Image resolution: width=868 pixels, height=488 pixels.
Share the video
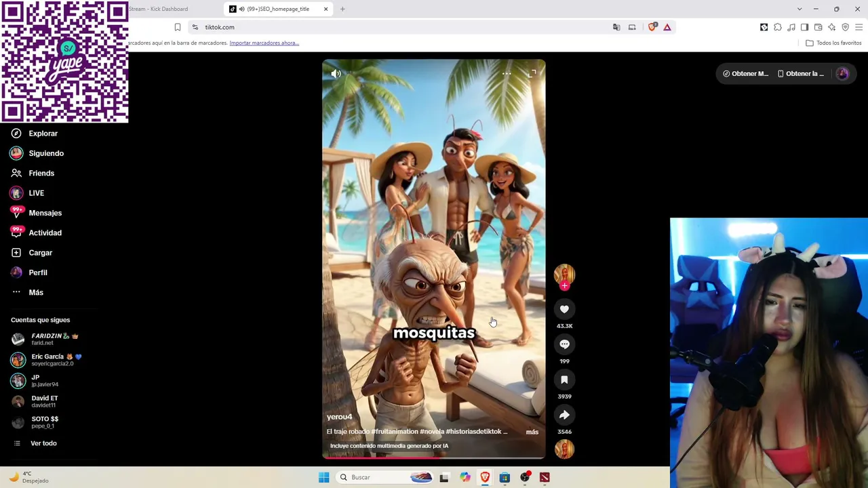(x=564, y=415)
